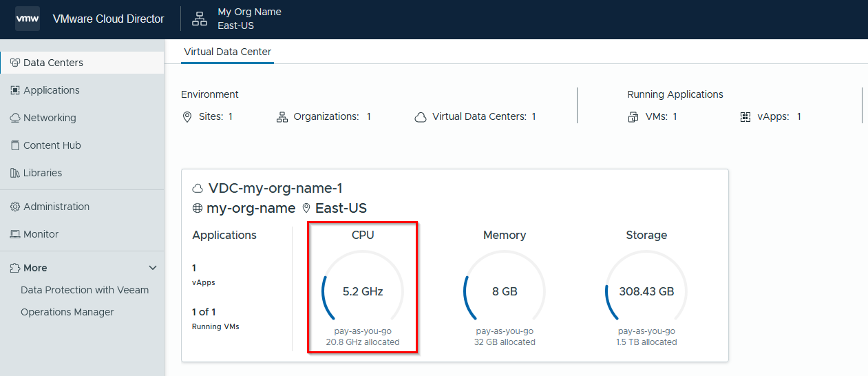Click the "Virtual Data Centers: 1" text
The height and width of the screenshot is (376, 868).
(x=485, y=117)
